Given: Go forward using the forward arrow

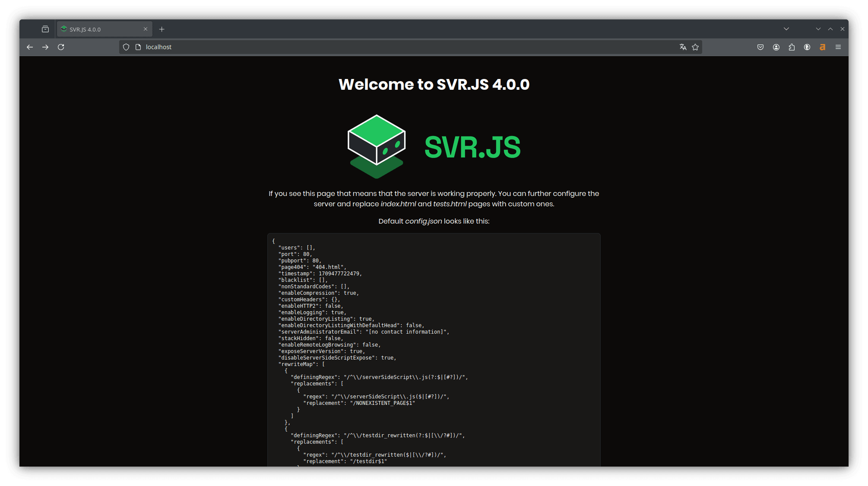Looking at the screenshot, I should (x=45, y=47).
